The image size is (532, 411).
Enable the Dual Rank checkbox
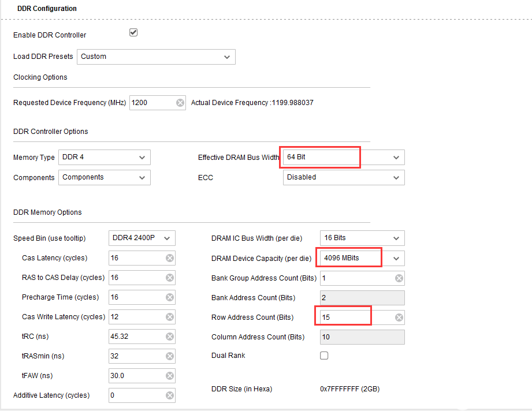coord(324,356)
